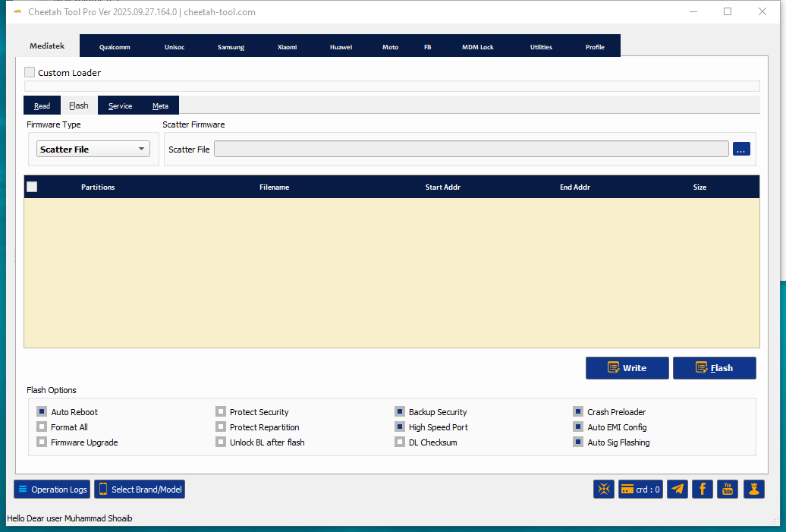Screen dimensions: 786x532
Task: Click the credits card 'crd : 0' button
Action: (x=640, y=490)
